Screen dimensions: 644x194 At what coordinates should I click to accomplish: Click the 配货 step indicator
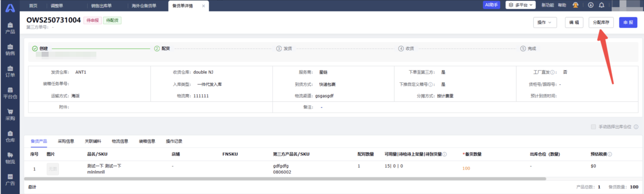162,49
